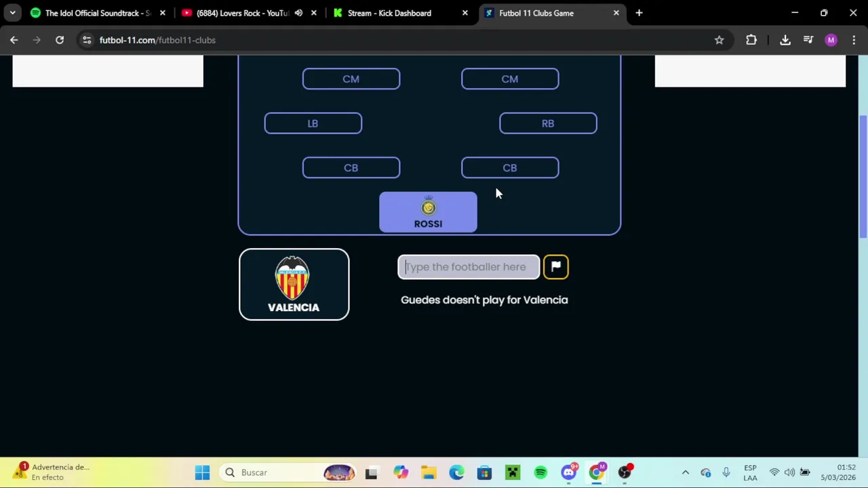Reload the Futbol 11 page

60,40
